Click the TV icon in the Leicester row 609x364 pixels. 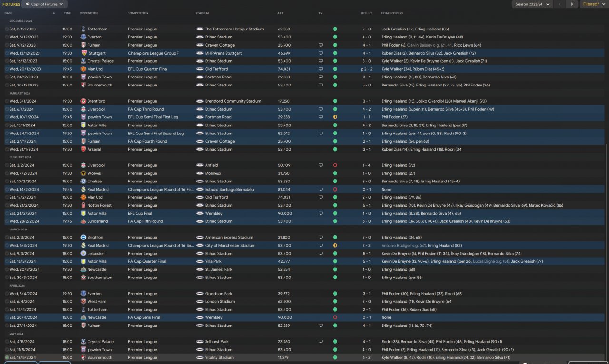(321, 254)
